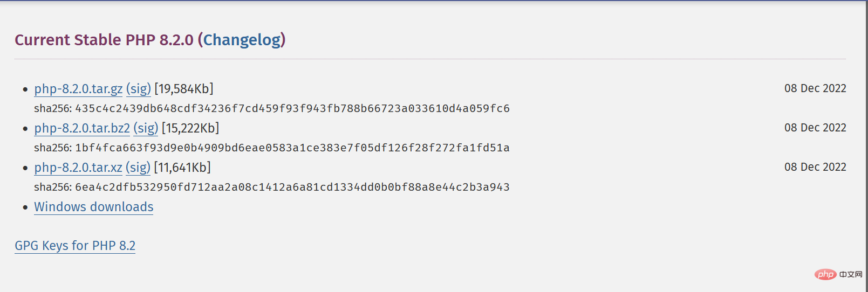This screenshot has height=292, width=868.
Task: Click the 中文网 text beside the php logo
Action: point(851,275)
